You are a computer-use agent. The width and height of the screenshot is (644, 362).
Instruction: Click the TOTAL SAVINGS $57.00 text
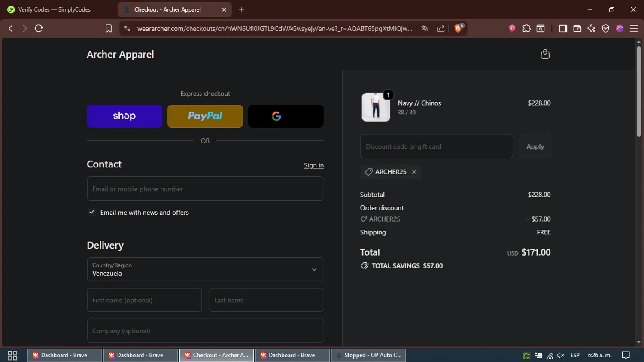(x=407, y=266)
